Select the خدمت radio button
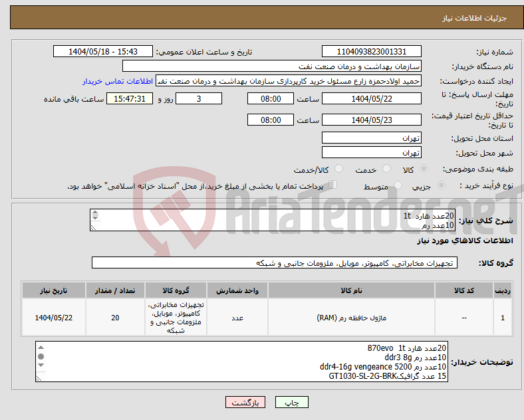The width and height of the screenshot is (524, 420). [386, 169]
